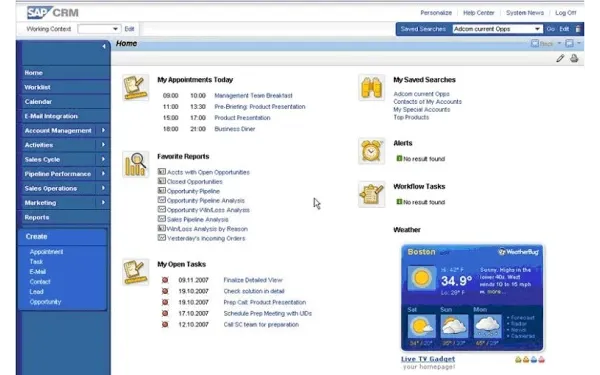Open Back history dropdown arrow in Home header
This screenshot has width=600, height=375.
pyautogui.click(x=559, y=44)
